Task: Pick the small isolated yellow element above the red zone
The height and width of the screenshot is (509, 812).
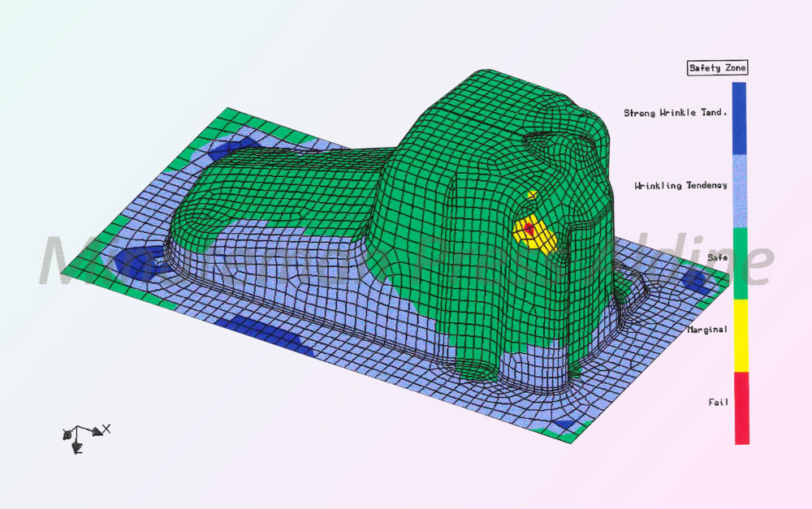Action: click(x=532, y=195)
